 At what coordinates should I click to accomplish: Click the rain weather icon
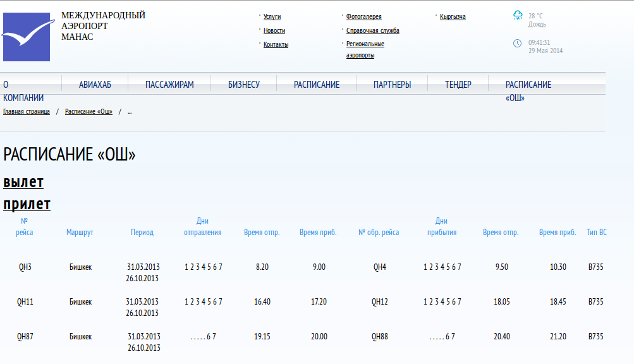coord(518,15)
